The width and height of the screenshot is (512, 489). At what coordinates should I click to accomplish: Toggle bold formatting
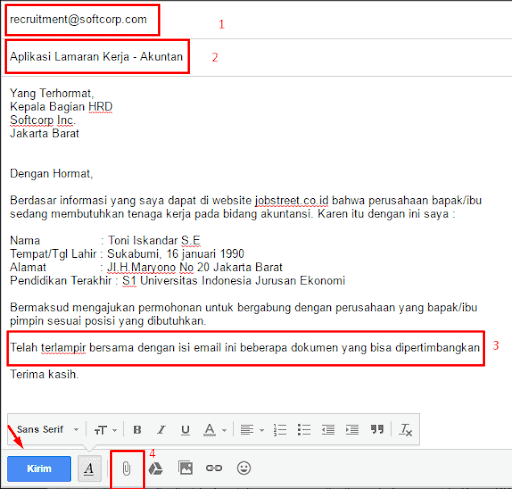(137, 430)
